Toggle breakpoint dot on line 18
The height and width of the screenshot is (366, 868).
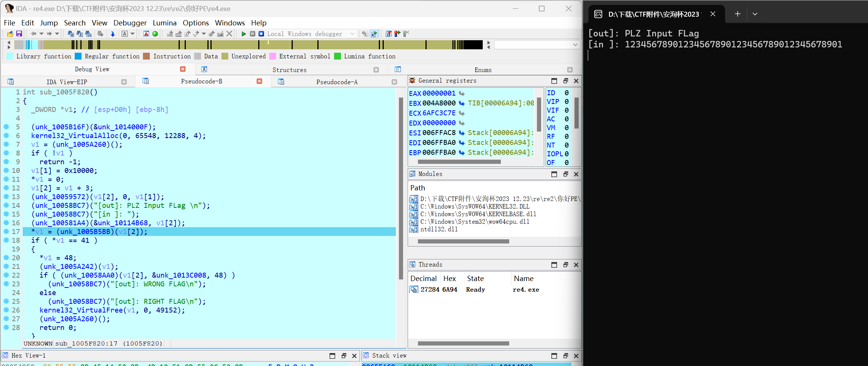tap(6, 240)
